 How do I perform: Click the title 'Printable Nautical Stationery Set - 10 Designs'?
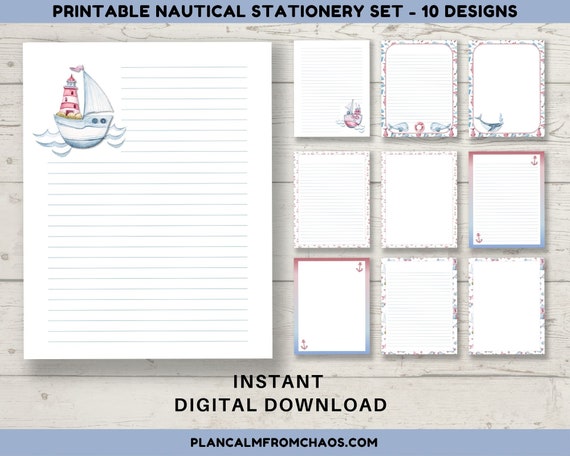285,11
